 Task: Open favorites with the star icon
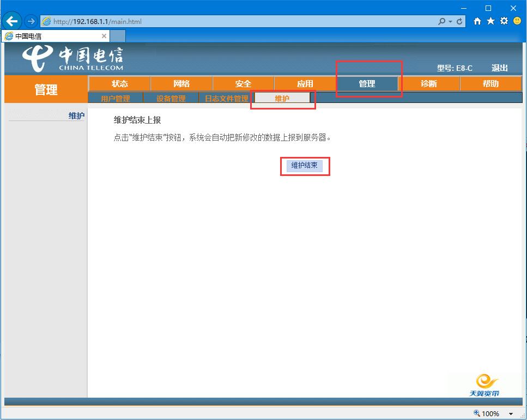tap(490, 21)
